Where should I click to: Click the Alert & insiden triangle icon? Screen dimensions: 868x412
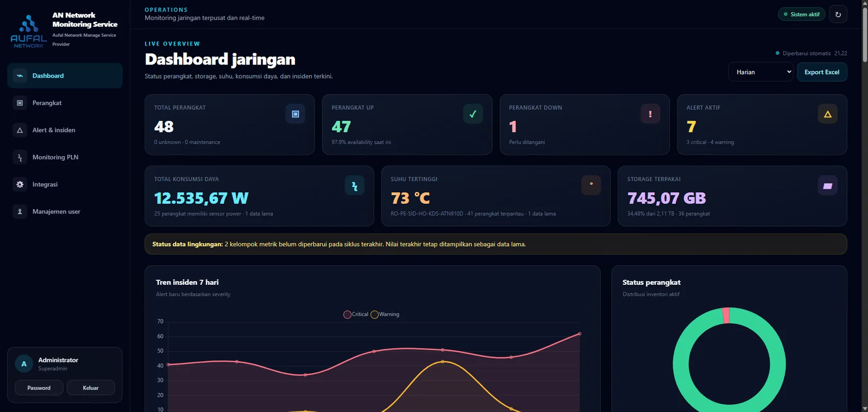20,130
